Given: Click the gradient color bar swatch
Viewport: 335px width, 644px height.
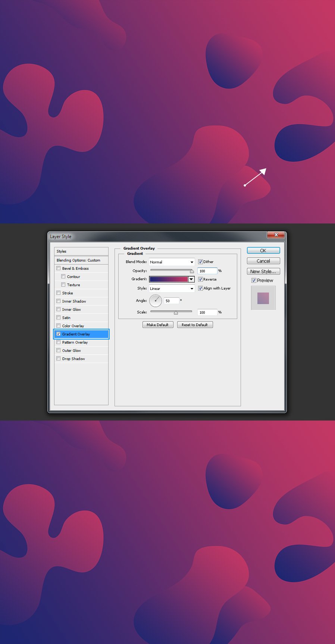Looking at the screenshot, I should 169,279.
